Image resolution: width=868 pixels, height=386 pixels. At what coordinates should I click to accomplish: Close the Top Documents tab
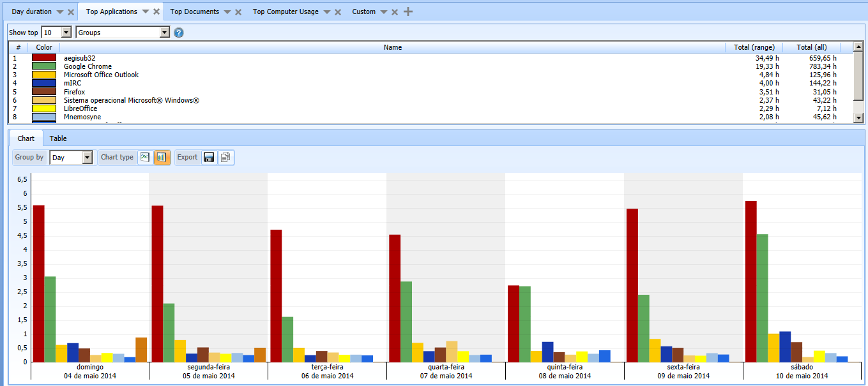[x=238, y=12]
